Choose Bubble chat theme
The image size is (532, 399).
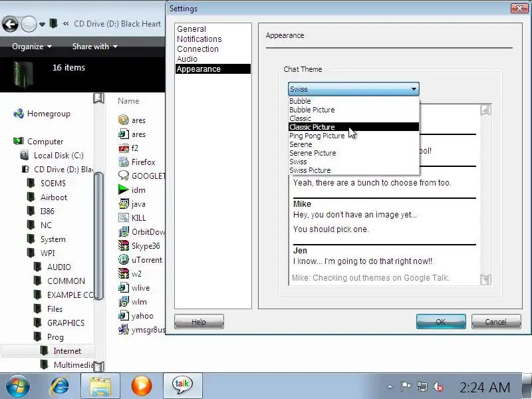pos(354,101)
